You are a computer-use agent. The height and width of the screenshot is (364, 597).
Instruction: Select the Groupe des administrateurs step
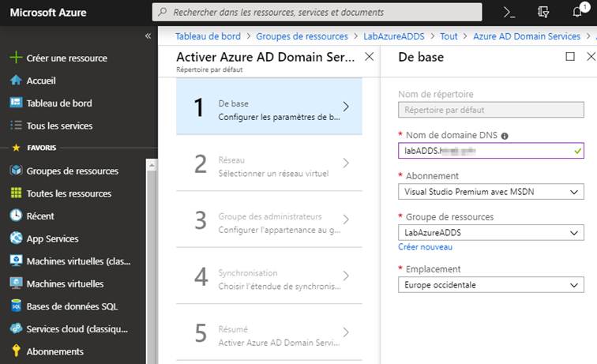[269, 220]
